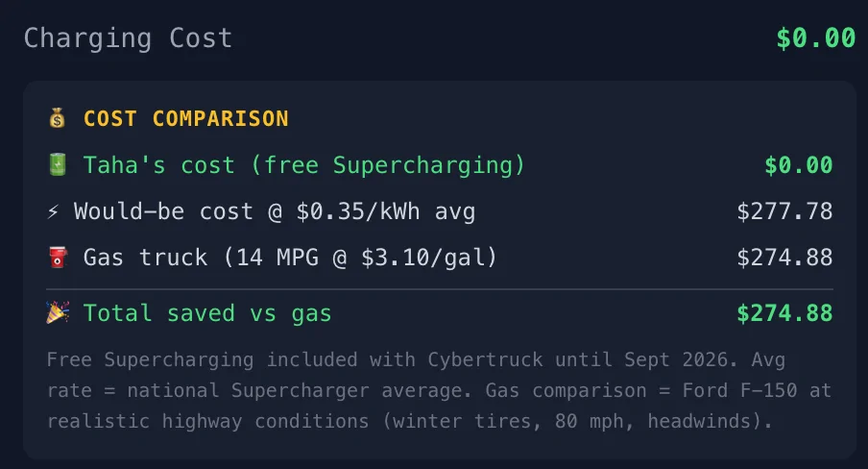Click the party popper icon
Image resolution: width=868 pixels, height=469 pixels.
[x=58, y=312]
